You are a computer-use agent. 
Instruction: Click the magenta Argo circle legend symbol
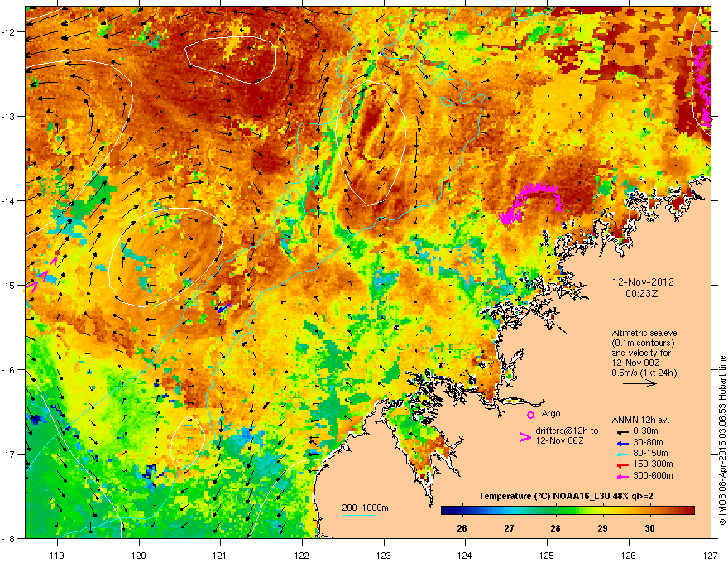tap(530, 415)
